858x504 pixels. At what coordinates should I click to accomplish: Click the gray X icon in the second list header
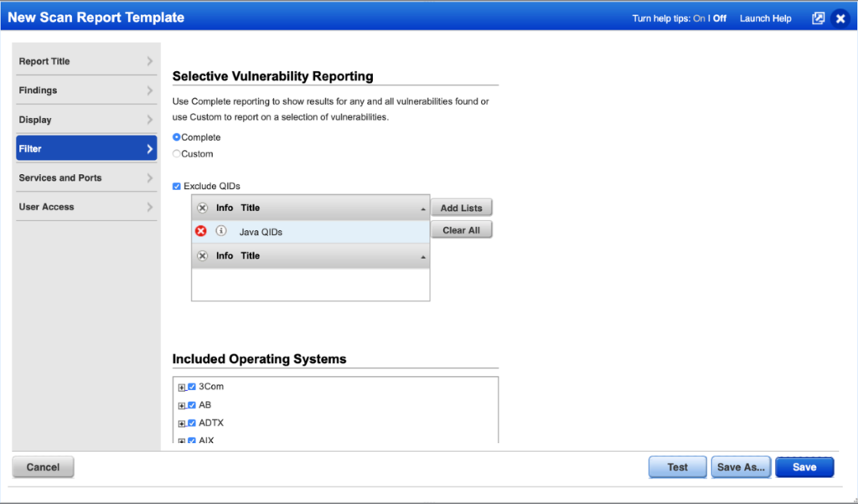coord(203,256)
